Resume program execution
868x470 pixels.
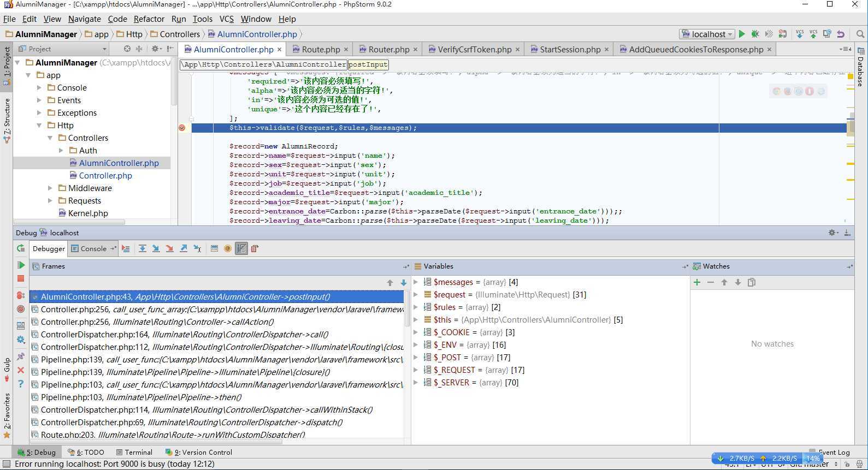[21, 265]
